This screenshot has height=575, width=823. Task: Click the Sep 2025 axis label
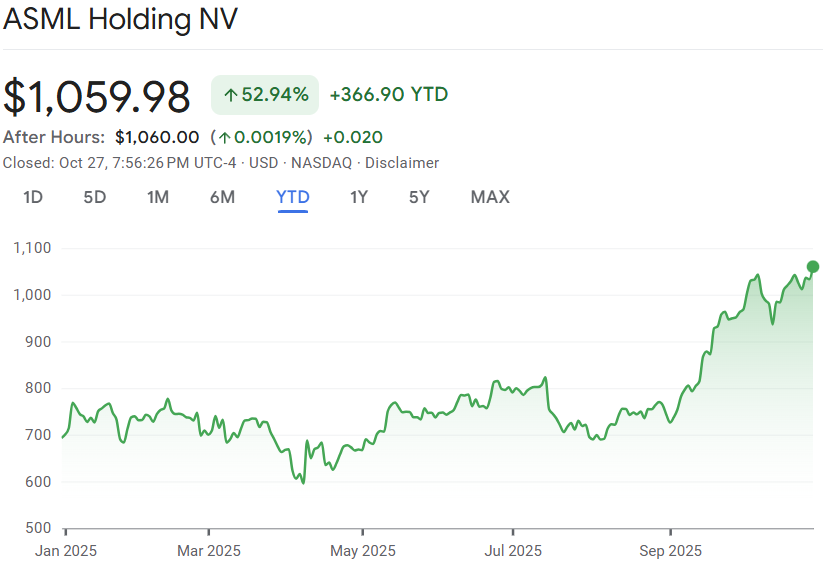pyautogui.click(x=670, y=551)
